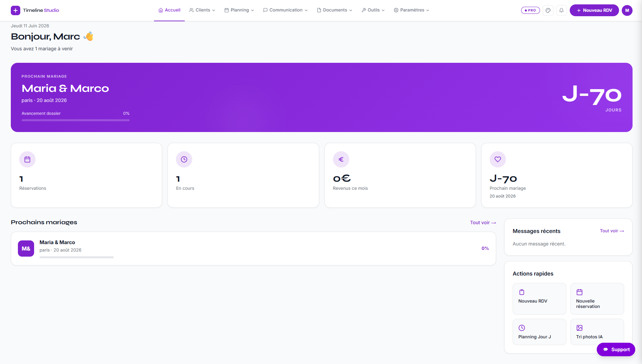Open the Outils menu
The image size is (642, 364).
(373, 10)
